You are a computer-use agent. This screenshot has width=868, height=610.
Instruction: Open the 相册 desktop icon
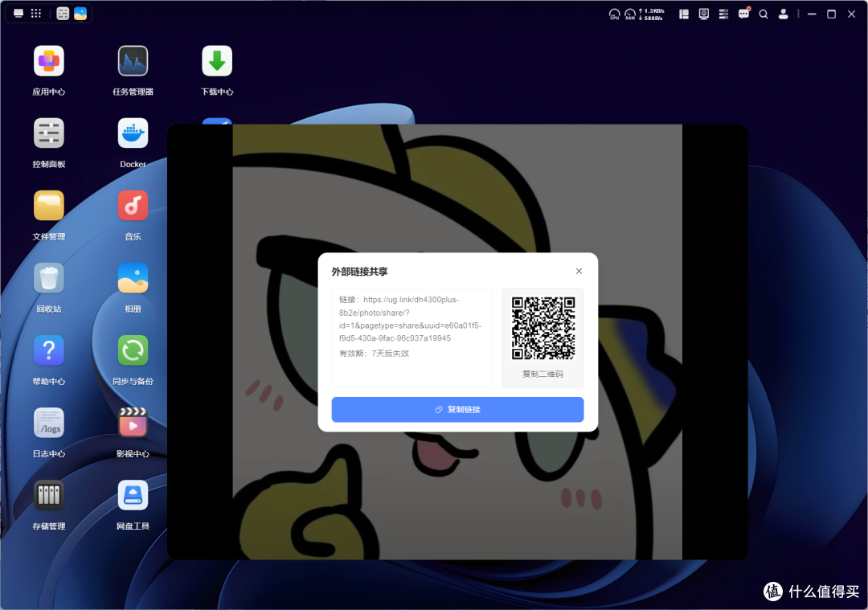coord(133,278)
